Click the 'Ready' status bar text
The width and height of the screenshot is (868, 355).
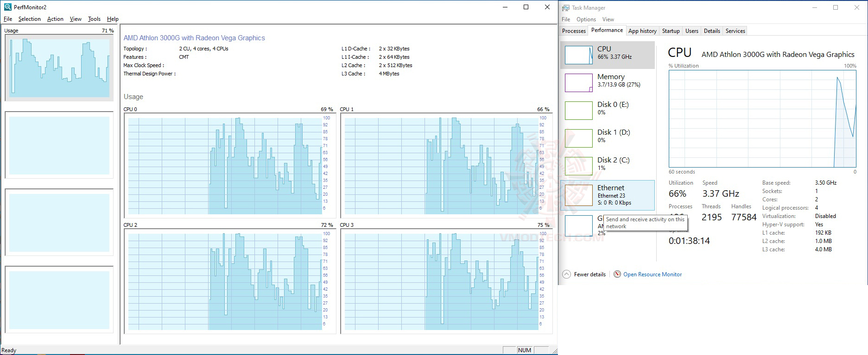click(9, 350)
